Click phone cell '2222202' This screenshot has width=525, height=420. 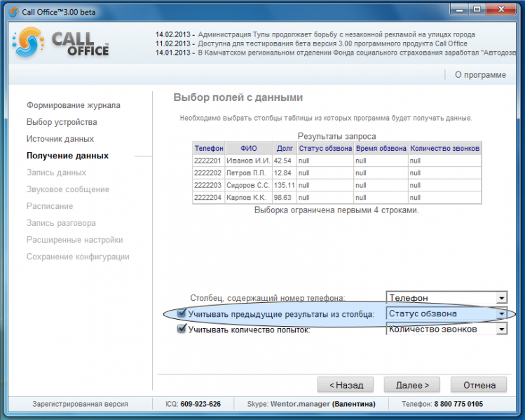(x=209, y=172)
